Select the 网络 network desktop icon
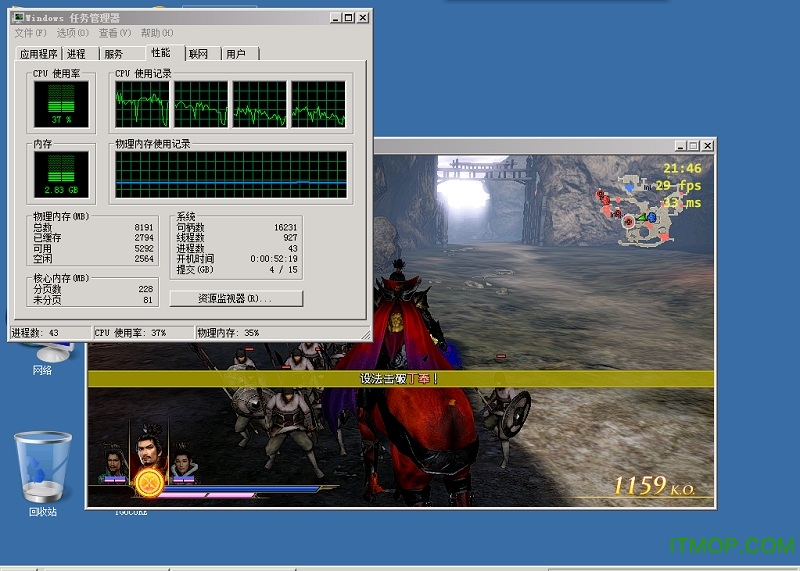Screen dimensions: 800x571 coord(43,355)
